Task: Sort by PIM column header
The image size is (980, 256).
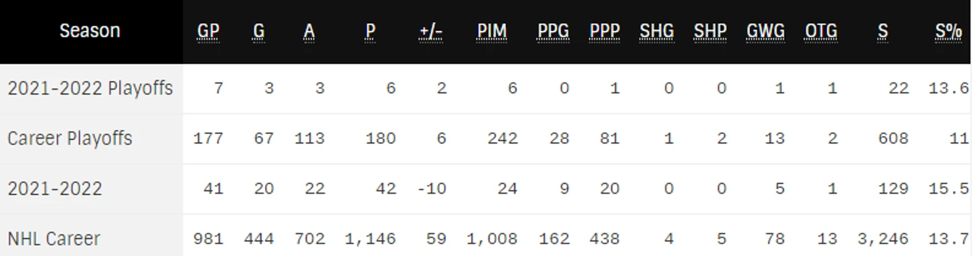Action: (492, 31)
